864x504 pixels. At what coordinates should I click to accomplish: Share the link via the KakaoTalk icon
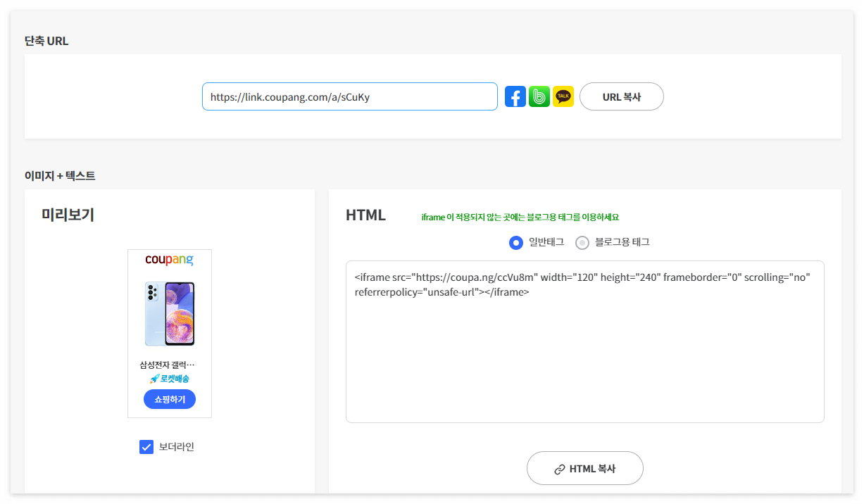pyautogui.click(x=563, y=96)
